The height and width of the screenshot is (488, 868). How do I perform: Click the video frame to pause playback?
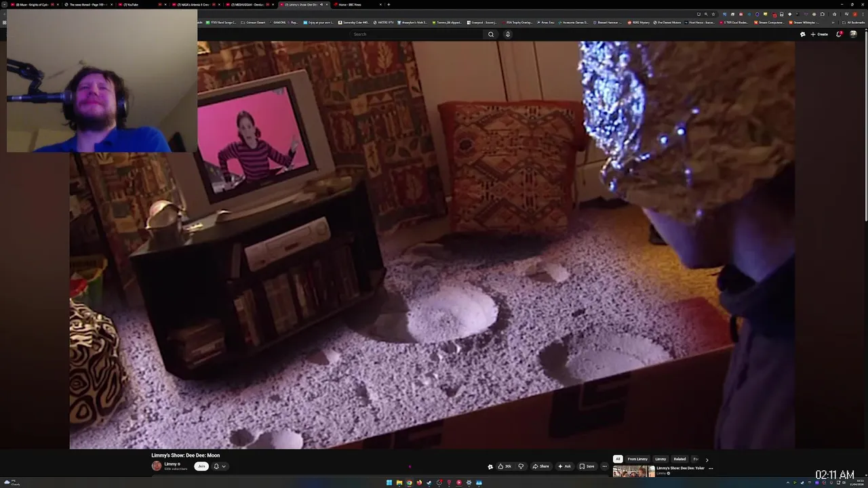[432, 245]
